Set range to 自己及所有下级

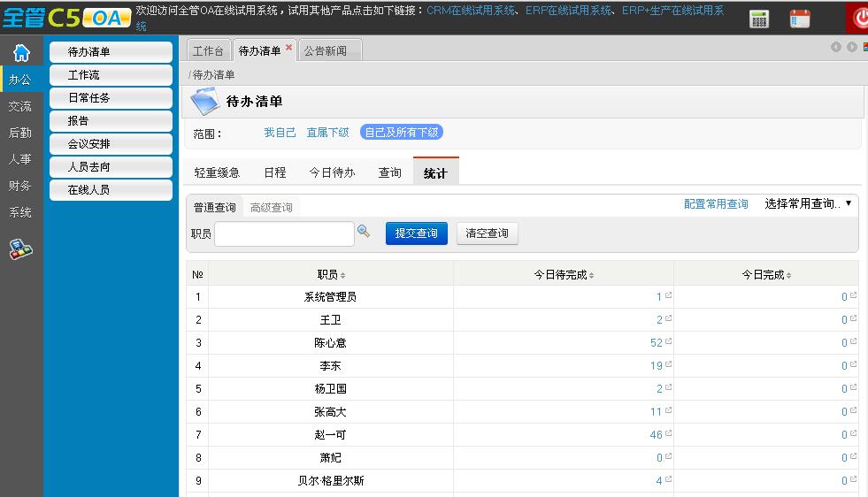coord(402,133)
